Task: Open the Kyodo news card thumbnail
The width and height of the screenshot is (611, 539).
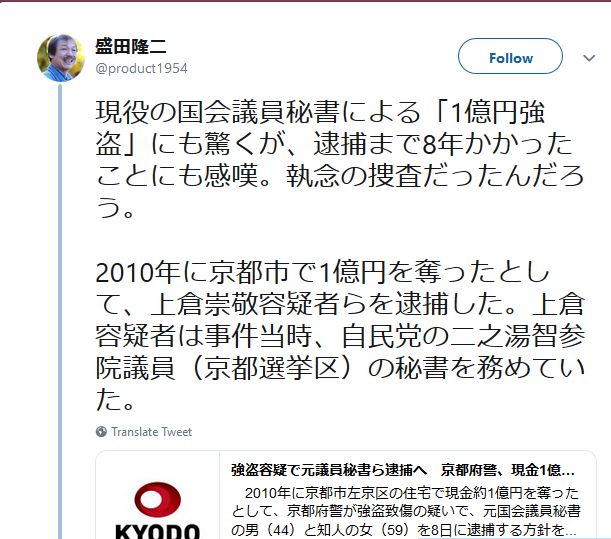Action: [157, 495]
